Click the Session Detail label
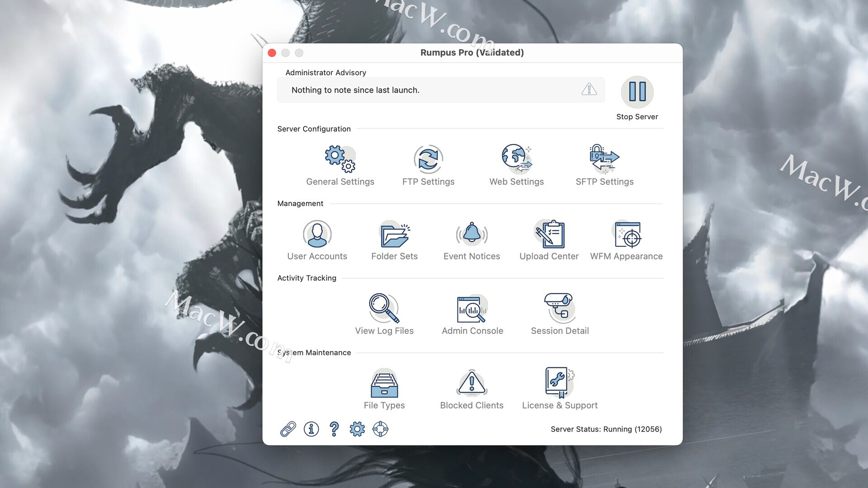 [560, 331]
